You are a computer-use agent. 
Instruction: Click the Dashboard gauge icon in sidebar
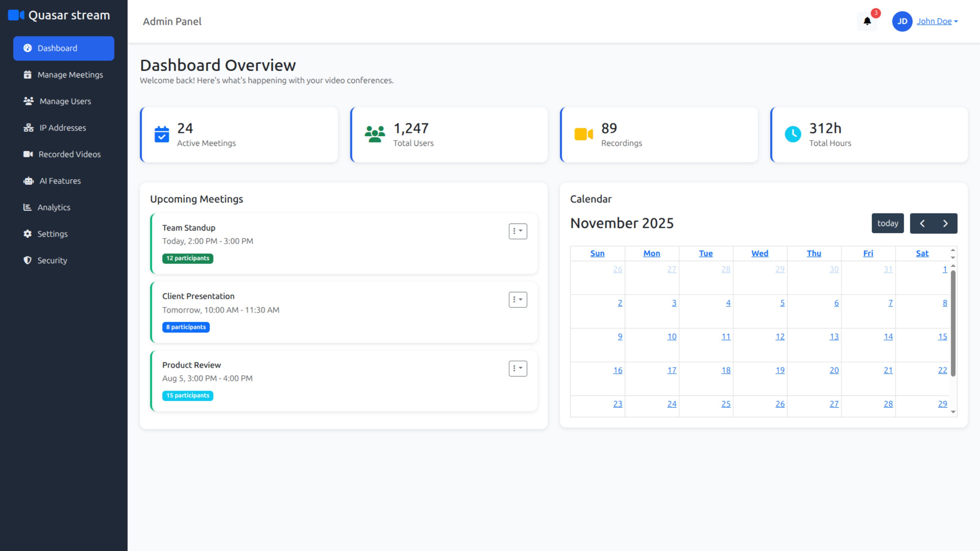click(27, 48)
